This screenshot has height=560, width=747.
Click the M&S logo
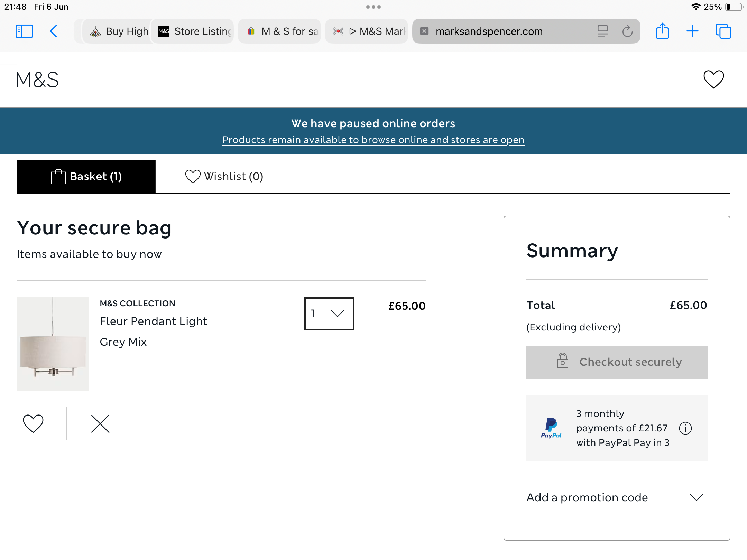37,80
